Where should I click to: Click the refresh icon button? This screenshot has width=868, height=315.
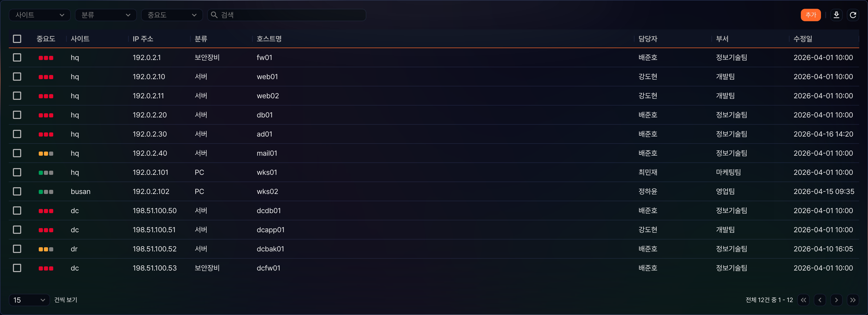coord(853,15)
